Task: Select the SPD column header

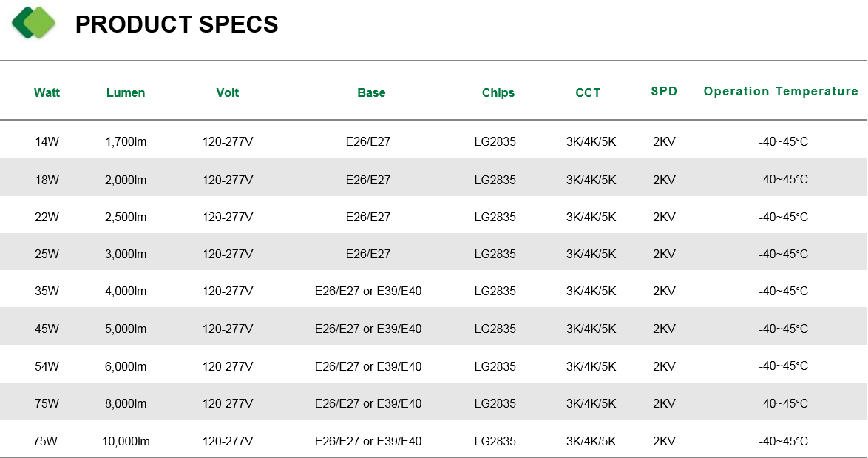Action: click(664, 91)
